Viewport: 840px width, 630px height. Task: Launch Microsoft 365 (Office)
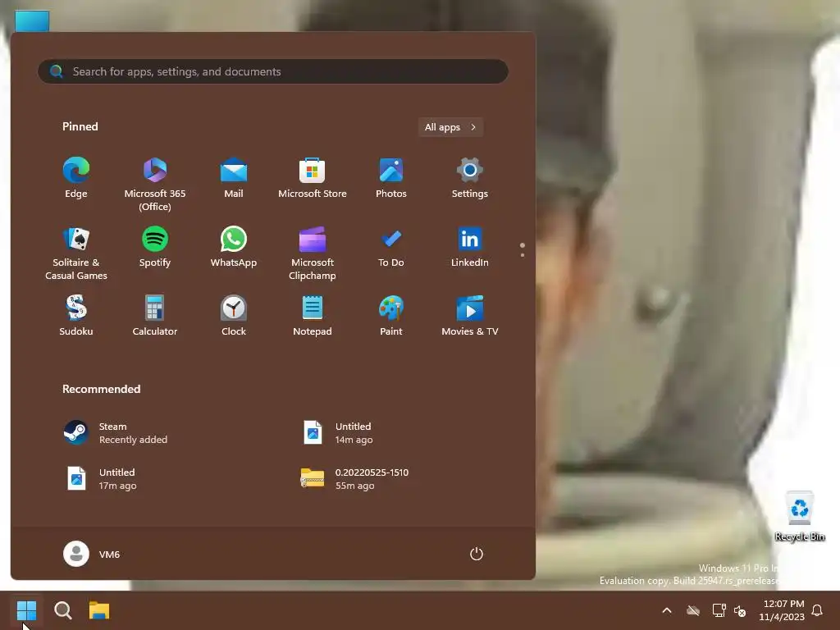coord(155,185)
